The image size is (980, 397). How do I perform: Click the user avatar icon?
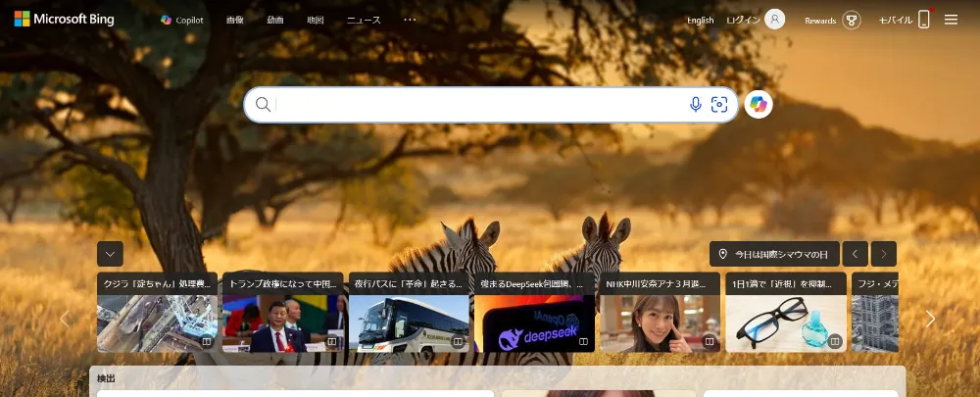(775, 20)
